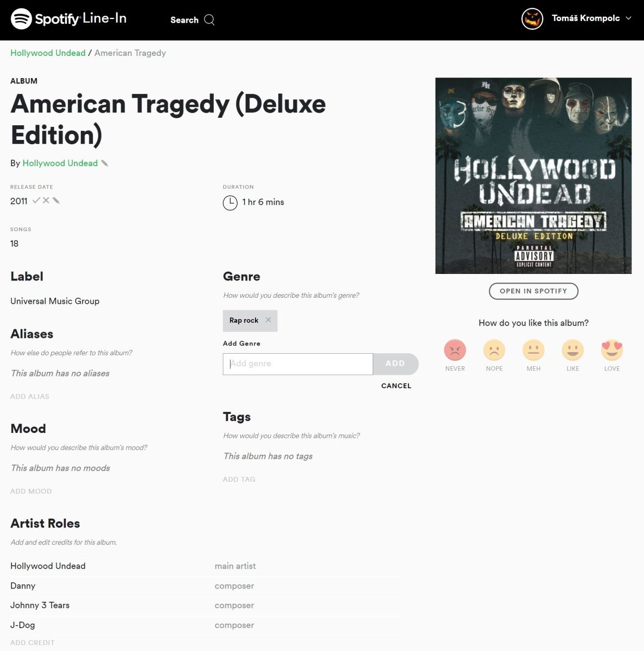Edit release date pencil icon
The height and width of the screenshot is (651, 644).
(56, 201)
